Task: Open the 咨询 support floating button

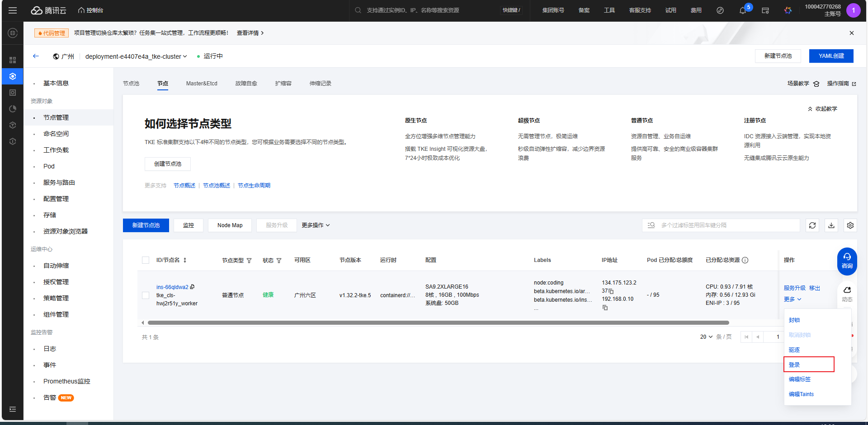Action: point(847,261)
